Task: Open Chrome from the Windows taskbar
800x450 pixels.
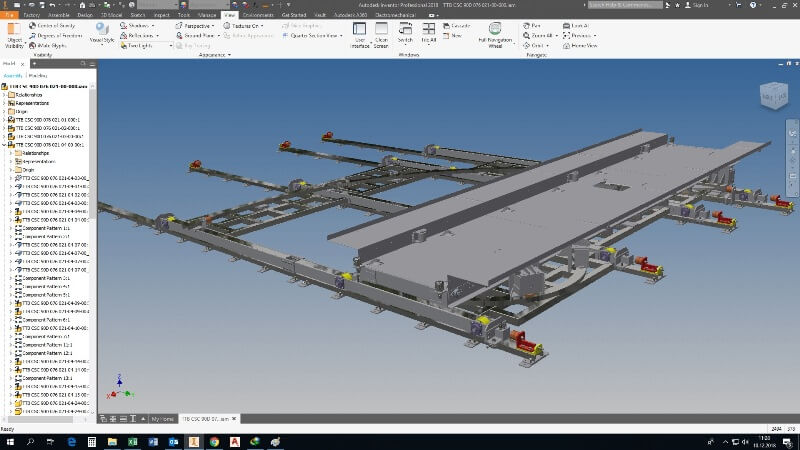Action: point(214,442)
